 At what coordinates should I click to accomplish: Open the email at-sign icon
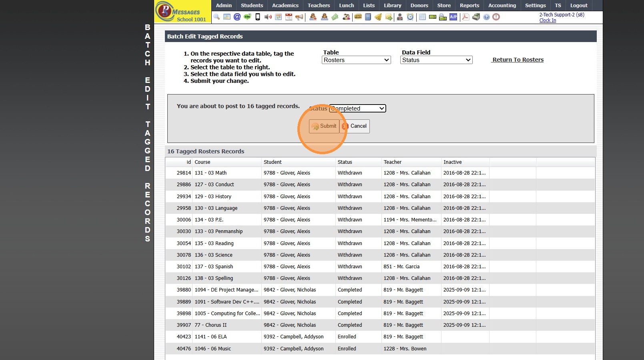(x=237, y=17)
